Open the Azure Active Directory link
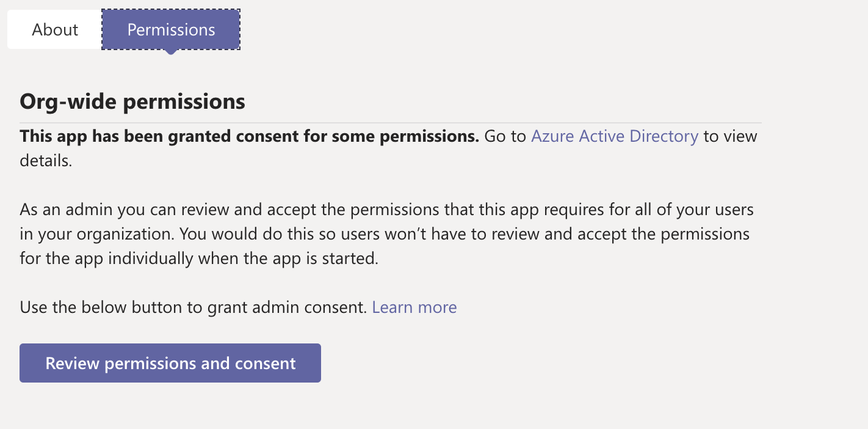The image size is (868, 429). point(614,136)
